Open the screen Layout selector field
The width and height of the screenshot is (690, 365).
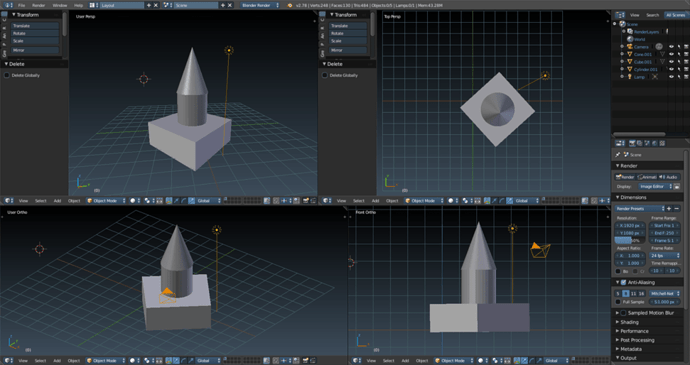122,5
